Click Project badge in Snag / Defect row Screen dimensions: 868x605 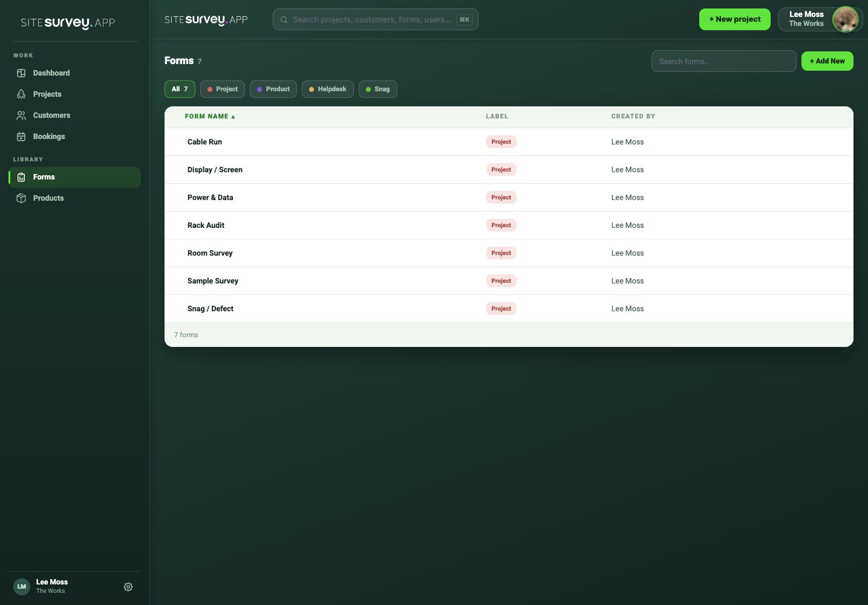[501, 309]
